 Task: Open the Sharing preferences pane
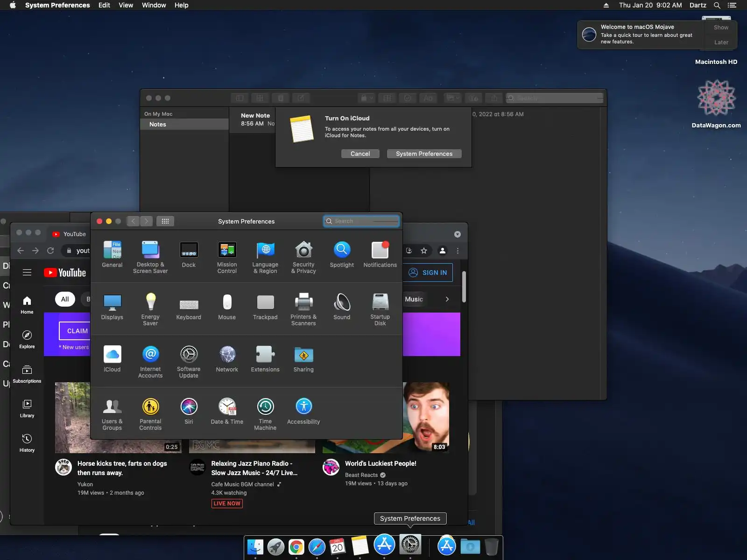coord(303,359)
